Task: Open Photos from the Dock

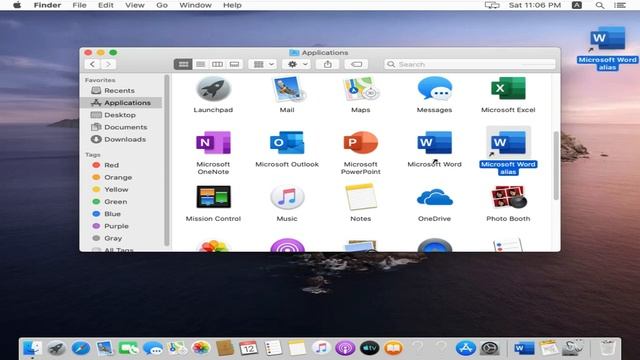Action: click(200, 348)
